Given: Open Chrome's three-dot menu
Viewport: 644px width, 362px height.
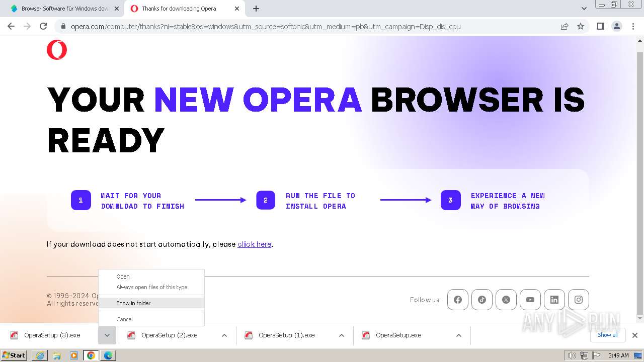Looking at the screenshot, I should (x=633, y=26).
